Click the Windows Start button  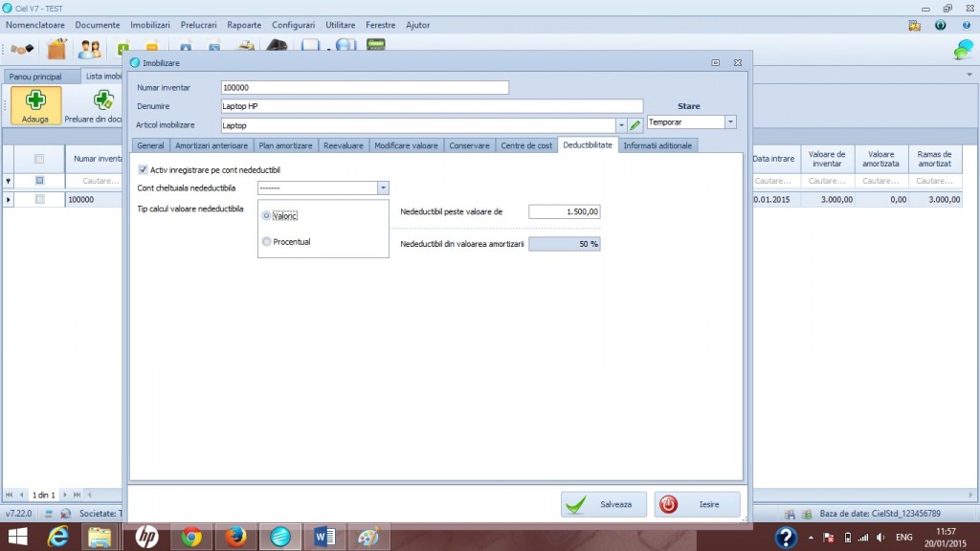(17, 537)
